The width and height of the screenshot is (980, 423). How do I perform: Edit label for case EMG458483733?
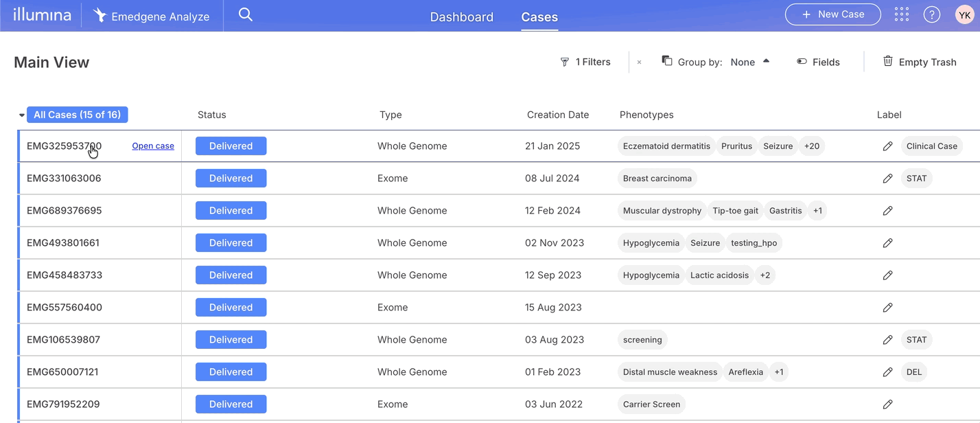coord(887,275)
